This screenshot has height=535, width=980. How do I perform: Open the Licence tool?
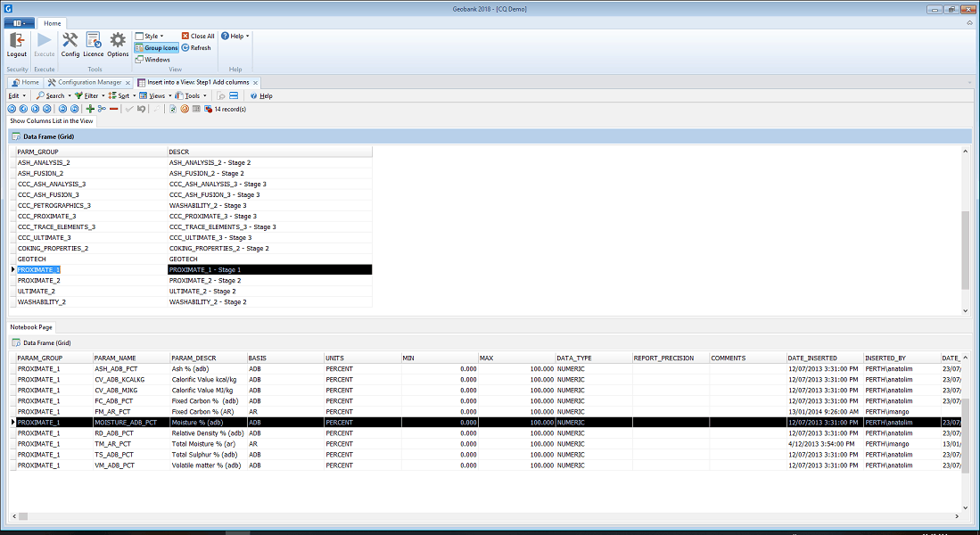click(x=93, y=43)
